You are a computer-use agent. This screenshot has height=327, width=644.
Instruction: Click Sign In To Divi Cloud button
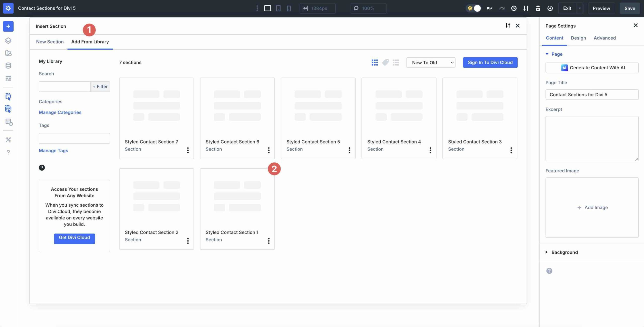tap(490, 62)
